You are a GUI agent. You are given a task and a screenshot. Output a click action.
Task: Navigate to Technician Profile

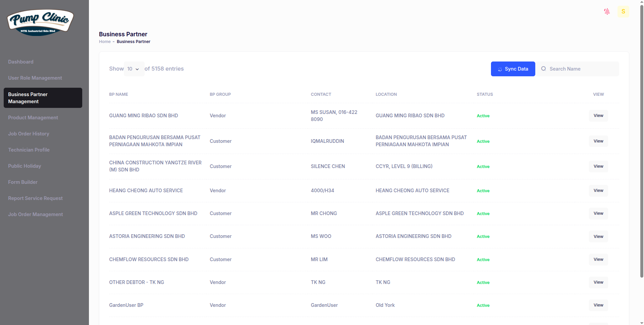[29, 150]
